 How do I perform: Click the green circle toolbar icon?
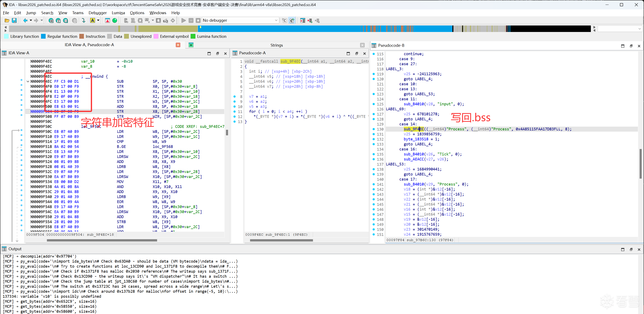pos(115,20)
